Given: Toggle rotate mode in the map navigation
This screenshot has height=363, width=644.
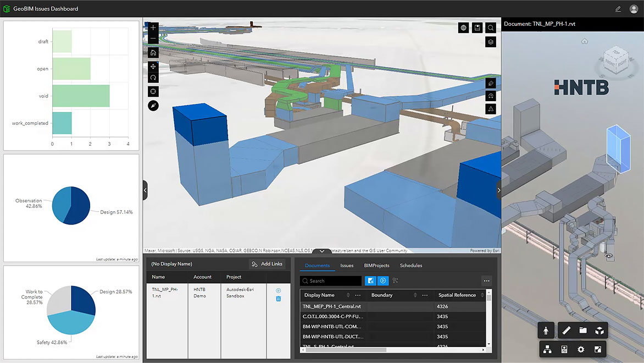Looking at the screenshot, I should click(153, 78).
